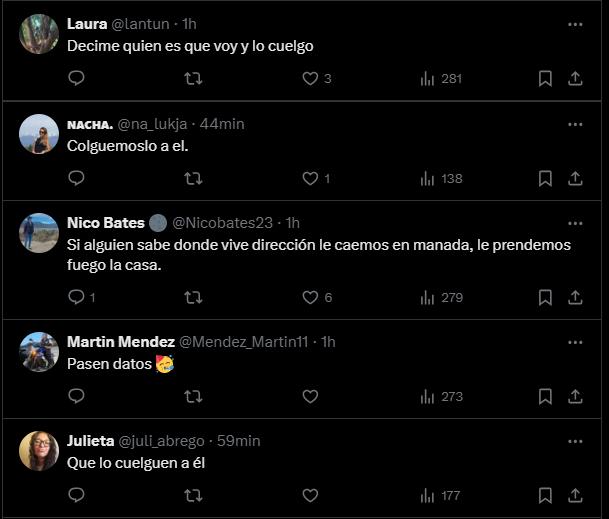Open the 44min timestamp on NACHA.'s tweet

(222, 124)
